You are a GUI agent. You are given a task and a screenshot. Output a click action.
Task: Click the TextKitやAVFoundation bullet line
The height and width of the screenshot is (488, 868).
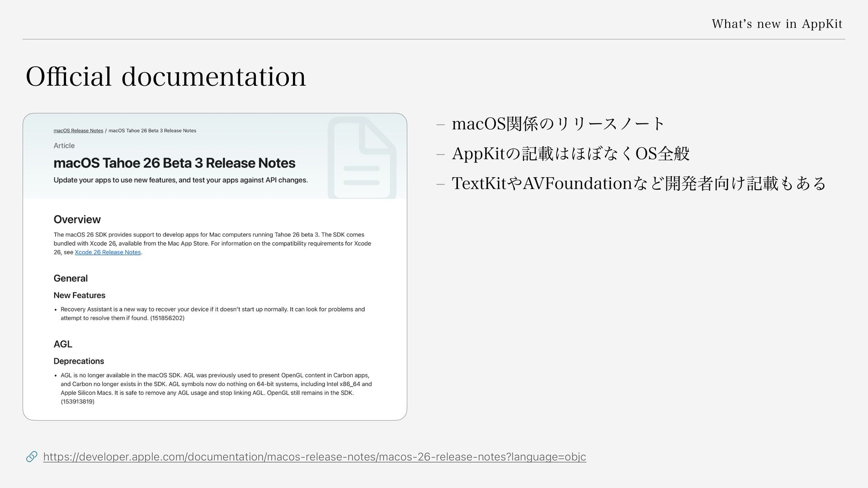(x=639, y=183)
